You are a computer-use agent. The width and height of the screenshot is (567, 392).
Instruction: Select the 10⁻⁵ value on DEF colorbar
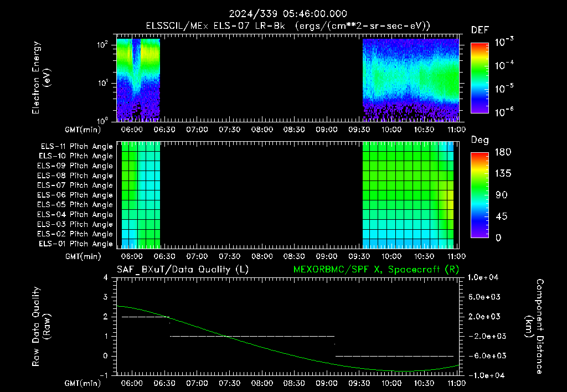pyautogui.click(x=504, y=89)
